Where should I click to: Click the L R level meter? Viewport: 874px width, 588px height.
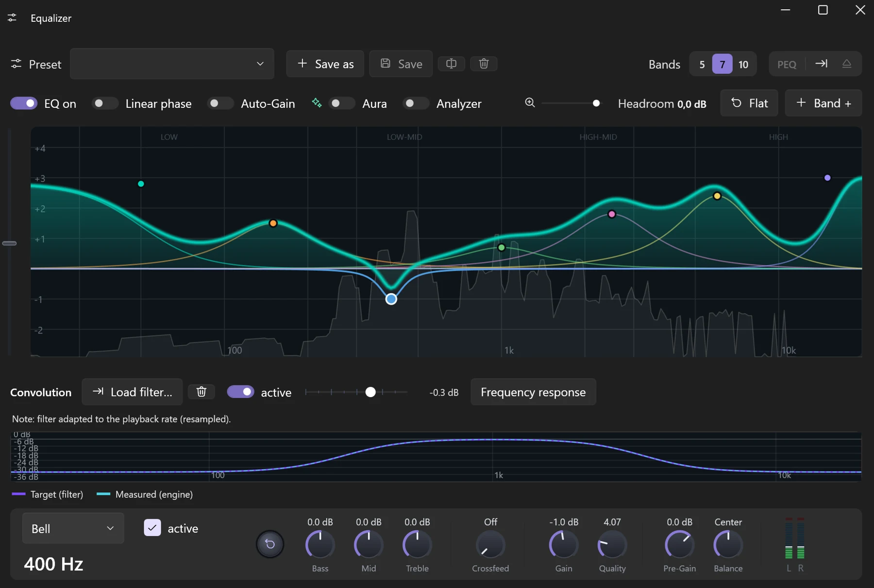(x=795, y=544)
